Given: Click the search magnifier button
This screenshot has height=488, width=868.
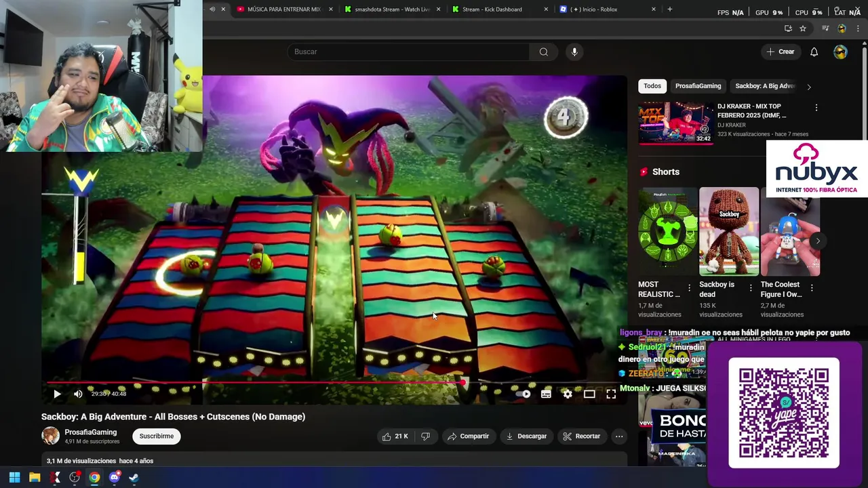Looking at the screenshot, I should click(543, 52).
